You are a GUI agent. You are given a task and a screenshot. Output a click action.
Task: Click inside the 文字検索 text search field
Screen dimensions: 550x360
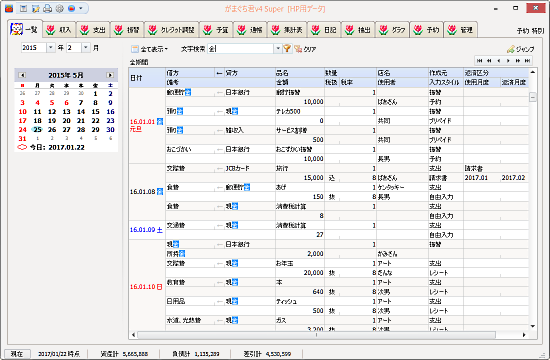click(x=241, y=48)
